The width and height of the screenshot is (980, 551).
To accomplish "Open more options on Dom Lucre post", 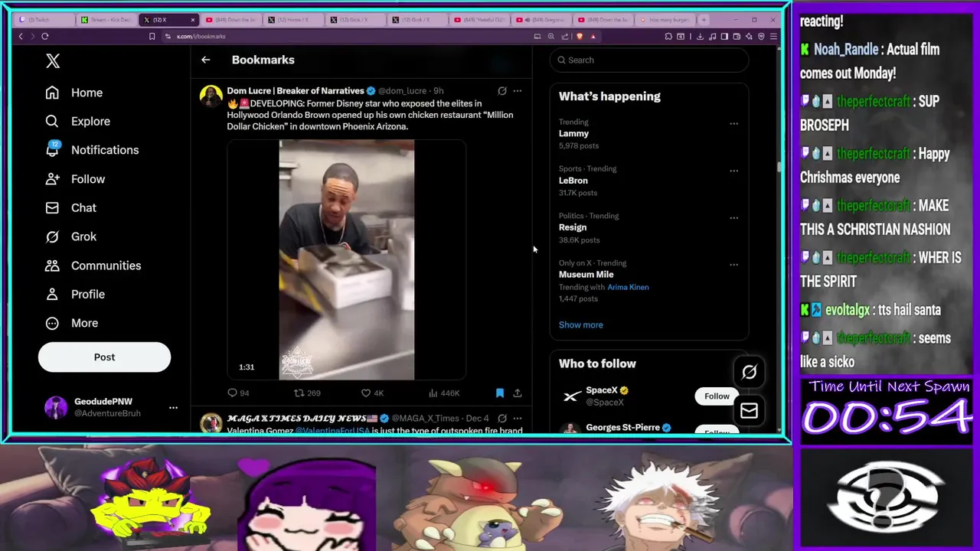I will tap(518, 91).
